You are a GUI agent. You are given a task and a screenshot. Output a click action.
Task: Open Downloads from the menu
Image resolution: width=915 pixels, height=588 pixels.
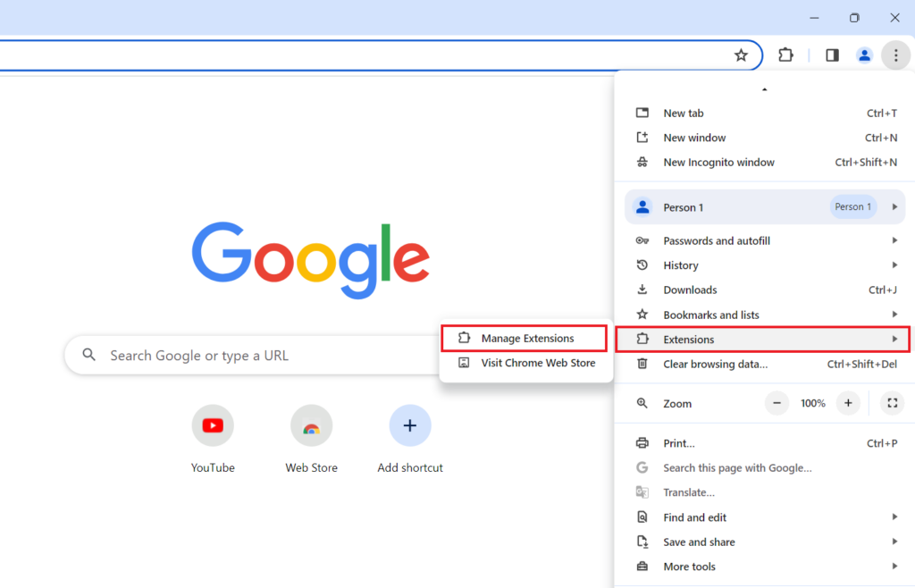click(x=765, y=290)
